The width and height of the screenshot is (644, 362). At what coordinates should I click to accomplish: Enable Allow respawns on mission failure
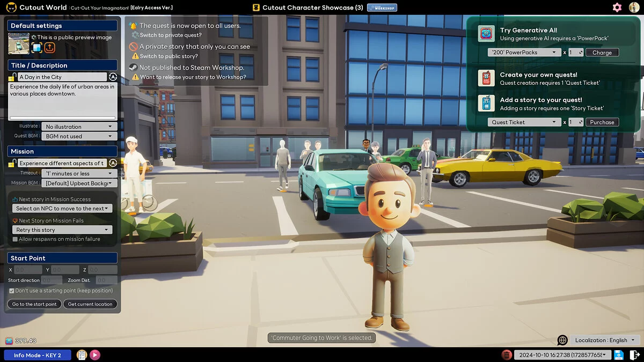click(15, 239)
